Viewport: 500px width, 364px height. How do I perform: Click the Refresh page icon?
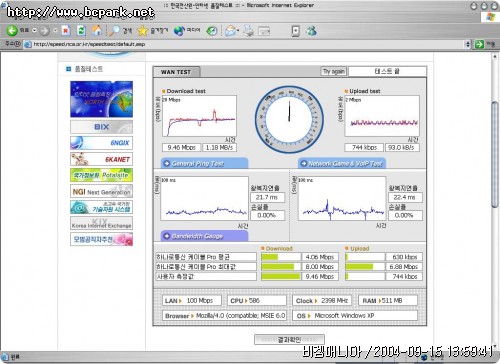pos(81,31)
